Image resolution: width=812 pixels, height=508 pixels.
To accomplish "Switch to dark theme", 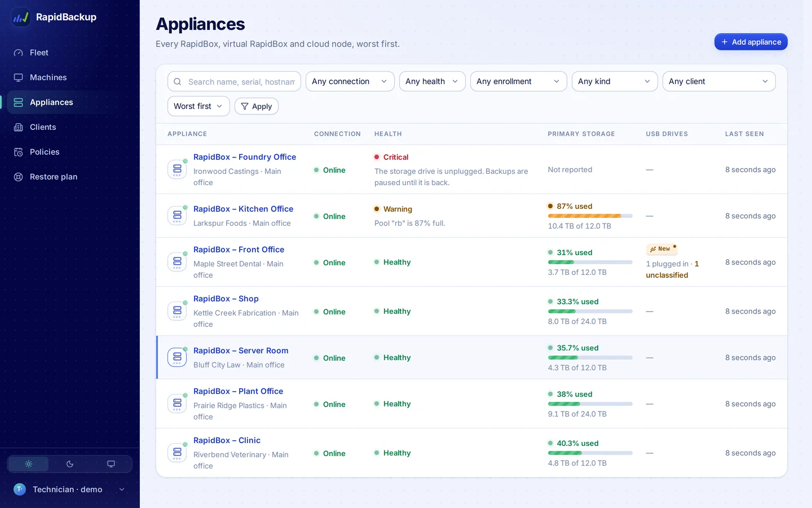I will coord(70,464).
